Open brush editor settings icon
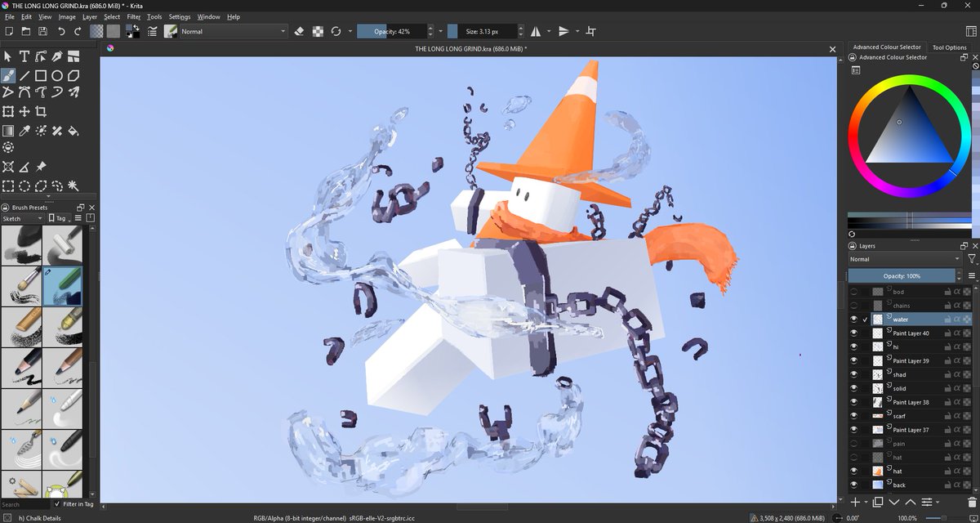Image resolution: width=980 pixels, height=523 pixels. 152,31
